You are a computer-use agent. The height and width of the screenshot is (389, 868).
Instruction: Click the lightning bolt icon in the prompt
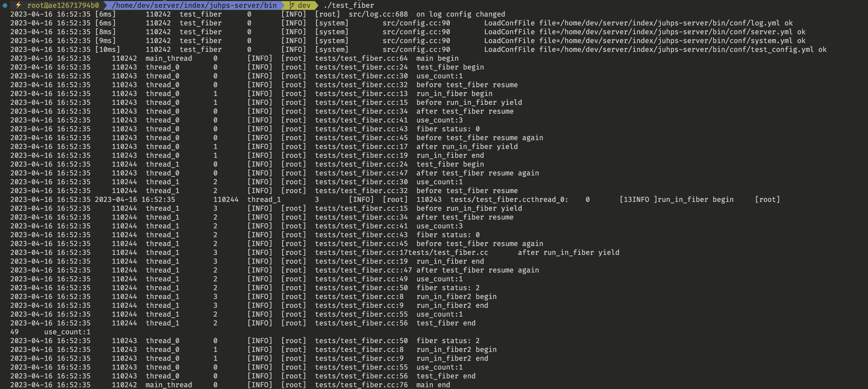[x=18, y=5]
